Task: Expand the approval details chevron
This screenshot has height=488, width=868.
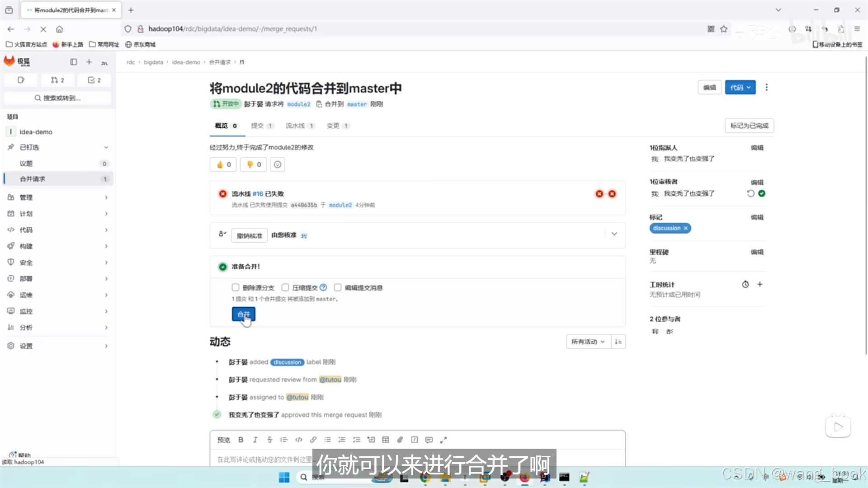Action: pyautogui.click(x=614, y=234)
